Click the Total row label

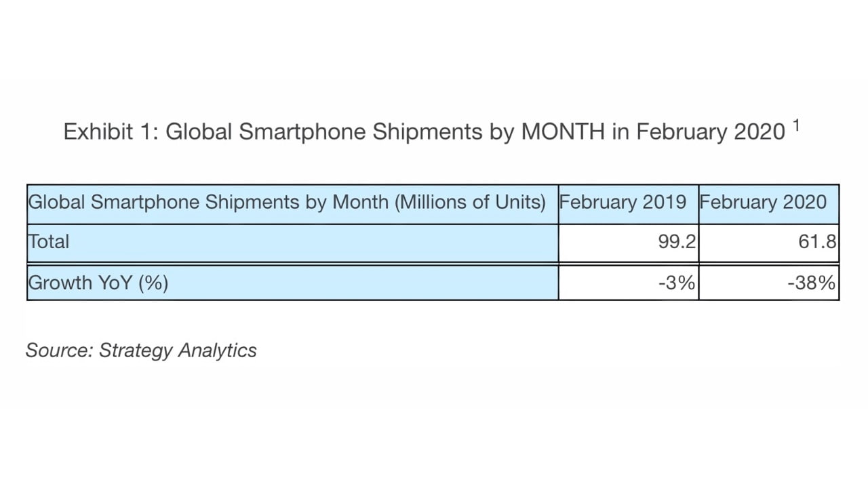[x=49, y=241]
